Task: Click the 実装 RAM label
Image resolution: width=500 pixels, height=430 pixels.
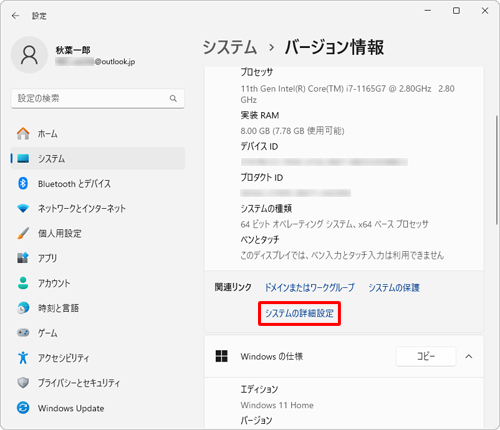Action: pos(260,115)
